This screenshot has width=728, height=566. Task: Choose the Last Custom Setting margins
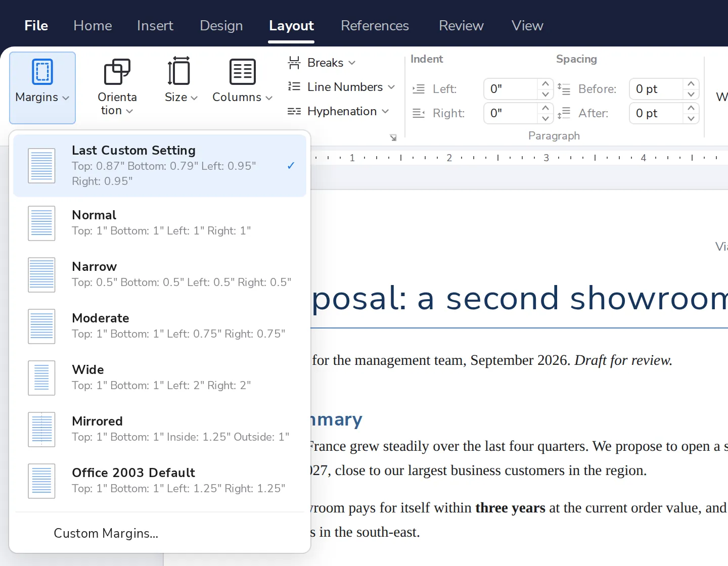point(160,166)
